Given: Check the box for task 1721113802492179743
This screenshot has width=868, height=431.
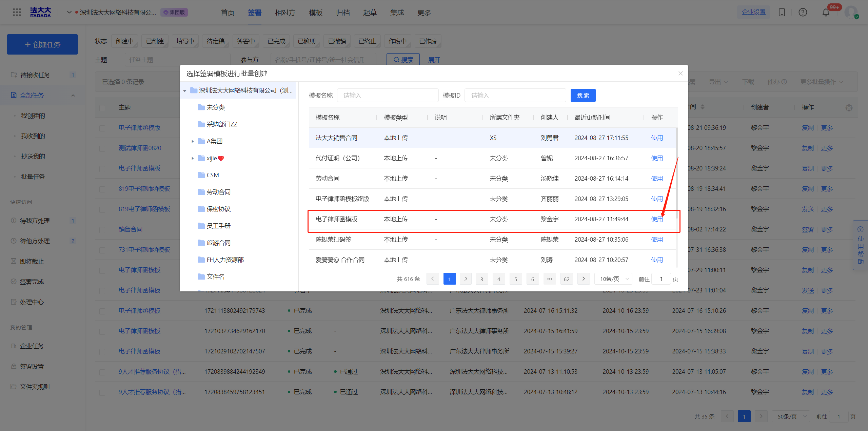Looking at the screenshot, I should [102, 311].
